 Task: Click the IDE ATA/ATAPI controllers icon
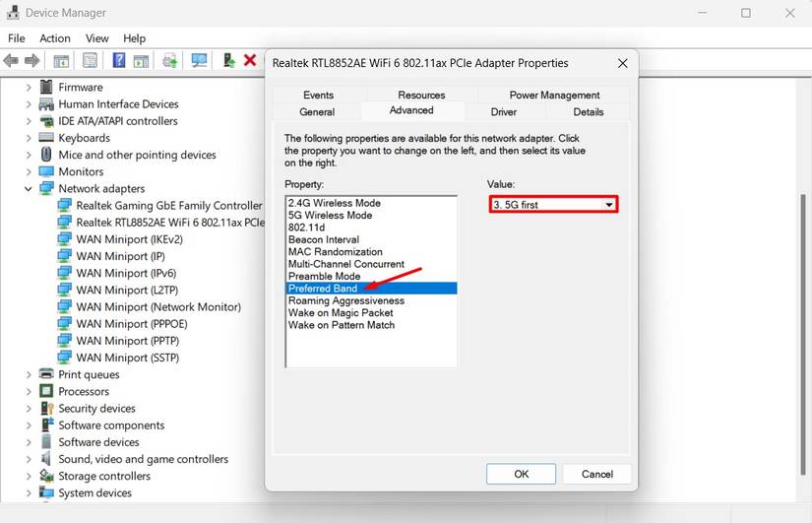(x=46, y=121)
